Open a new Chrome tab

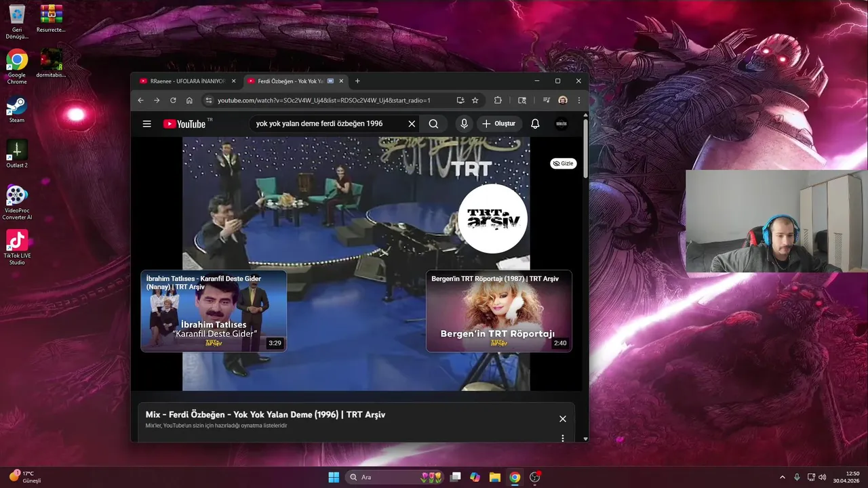pyautogui.click(x=357, y=81)
